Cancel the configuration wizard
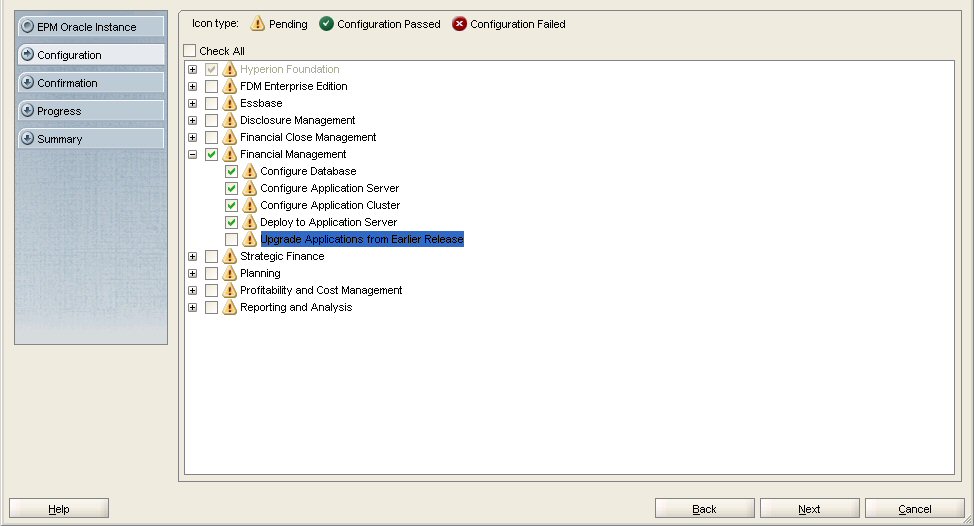This screenshot has height=526, width=974. point(914,509)
